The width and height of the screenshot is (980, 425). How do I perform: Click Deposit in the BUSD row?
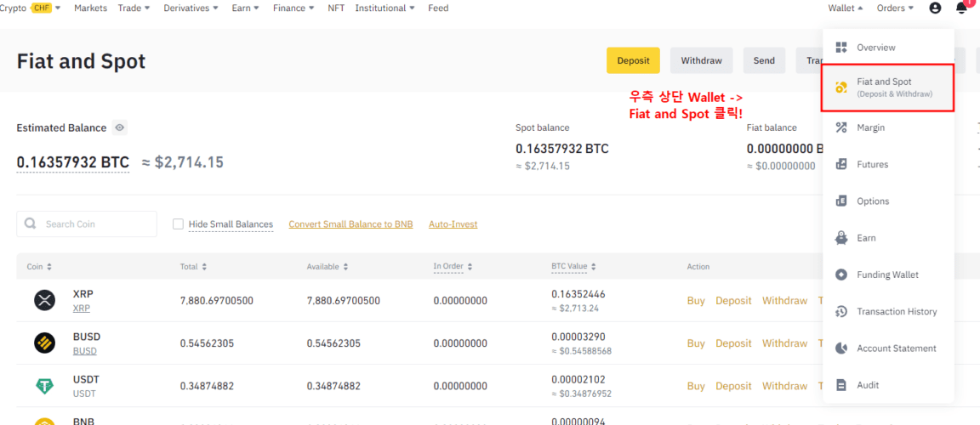click(733, 343)
